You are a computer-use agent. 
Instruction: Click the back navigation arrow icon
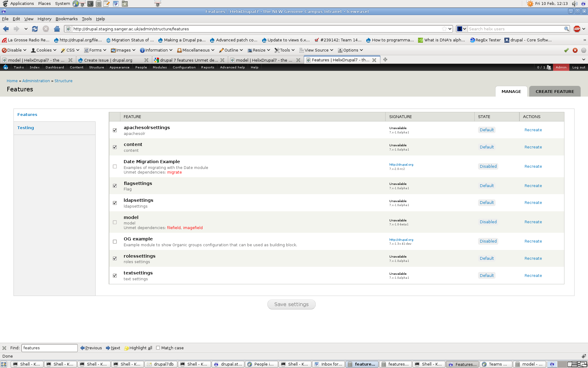point(5,29)
